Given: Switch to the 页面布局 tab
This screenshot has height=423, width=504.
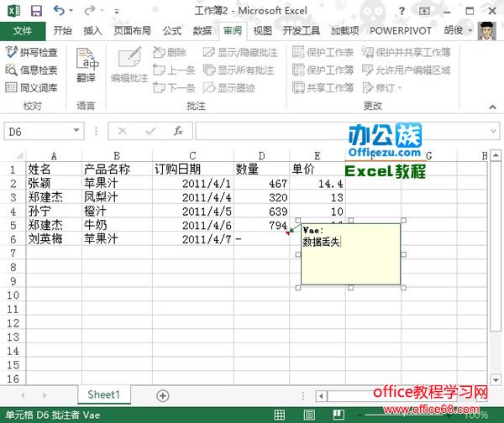Looking at the screenshot, I should (133, 31).
